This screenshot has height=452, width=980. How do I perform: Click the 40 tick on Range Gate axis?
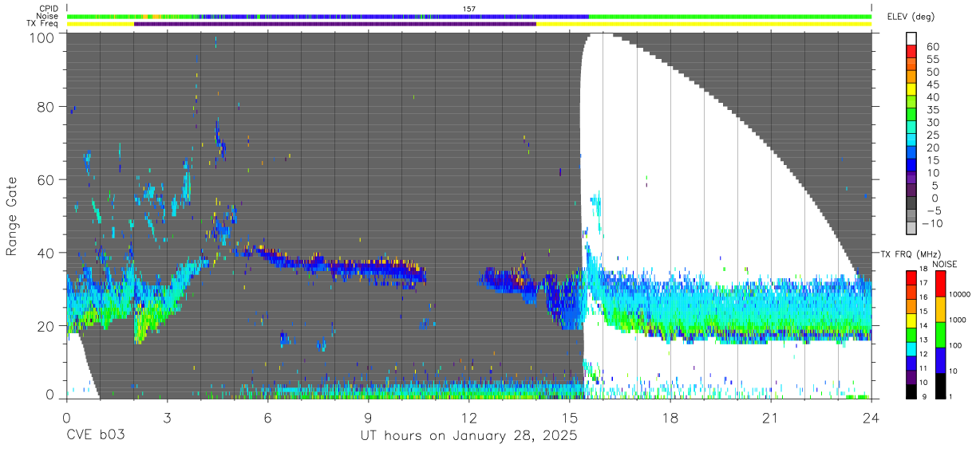(46, 254)
